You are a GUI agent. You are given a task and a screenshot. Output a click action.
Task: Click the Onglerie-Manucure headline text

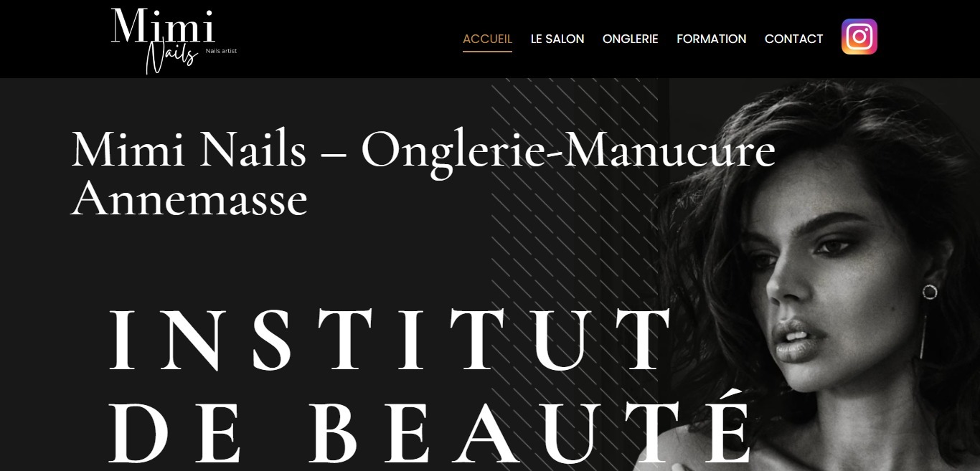point(567,153)
